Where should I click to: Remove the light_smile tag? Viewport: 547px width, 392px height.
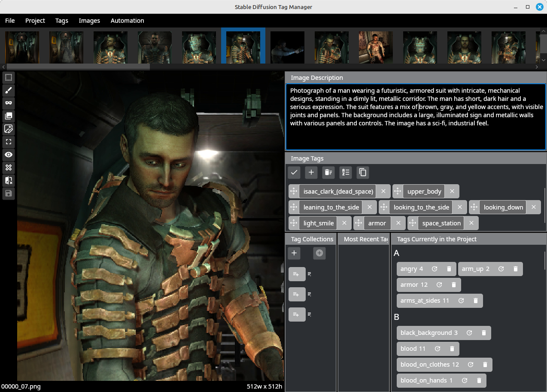click(x=344, y=223)
